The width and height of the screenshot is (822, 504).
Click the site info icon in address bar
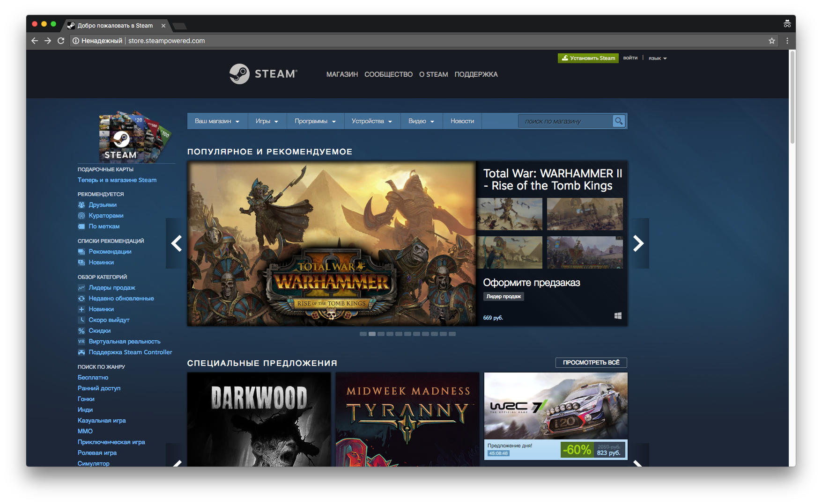click(x=75, y=41)
